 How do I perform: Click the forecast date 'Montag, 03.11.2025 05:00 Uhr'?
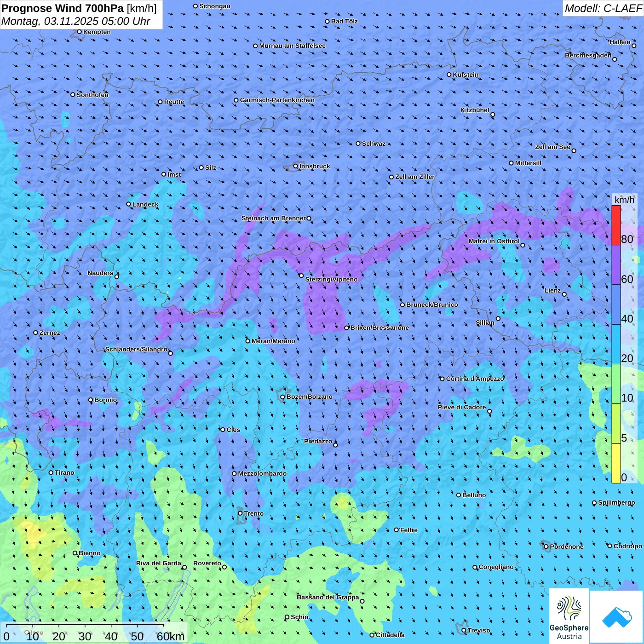tap(76, 21)
